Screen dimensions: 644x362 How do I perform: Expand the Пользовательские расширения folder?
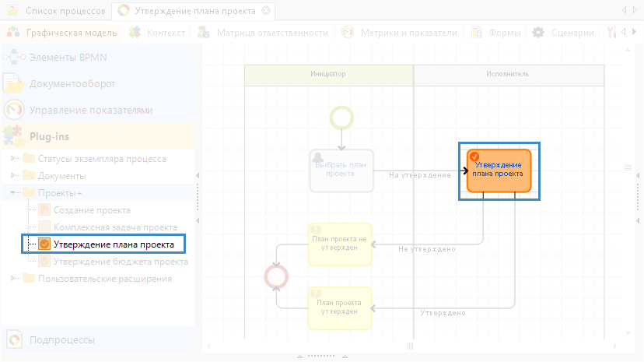pos(14,279)
